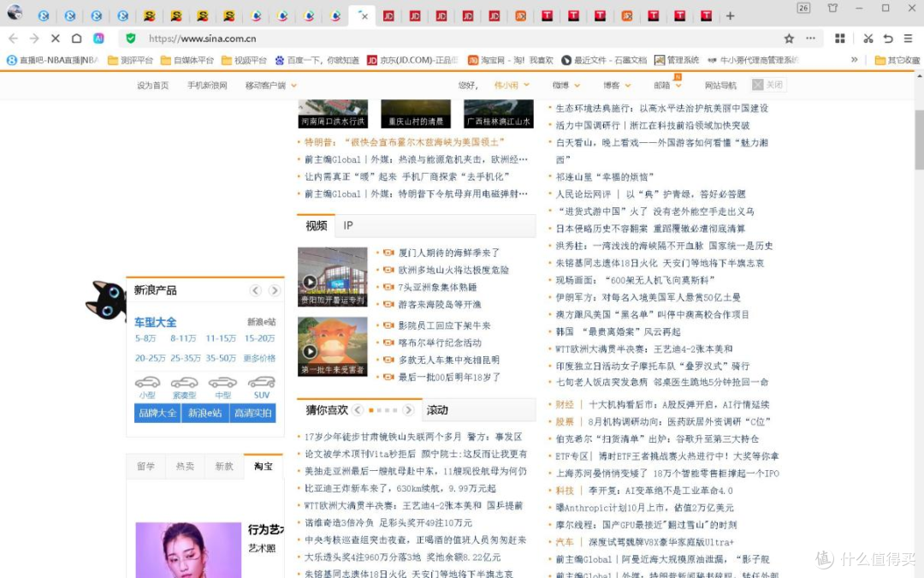Image resolution: width=924 pixels, height=578 pixels.
Task: Show next 新浪产品 panel
Action: [x=275, y=290]
